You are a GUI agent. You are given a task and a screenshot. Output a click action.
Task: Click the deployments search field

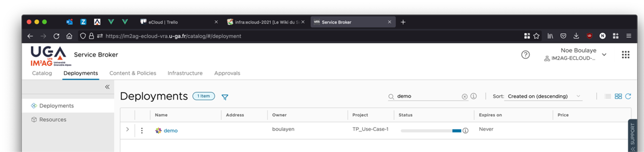click(x=428, y=96)
